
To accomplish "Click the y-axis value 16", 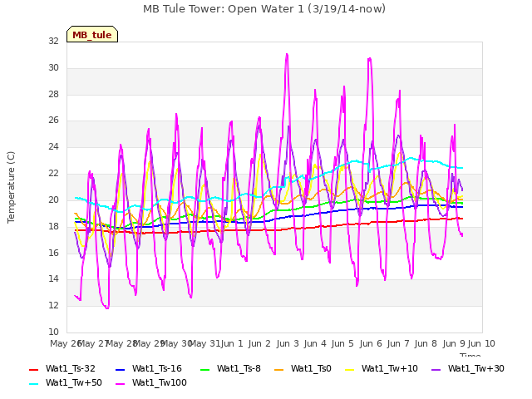I will pos(53,253).
